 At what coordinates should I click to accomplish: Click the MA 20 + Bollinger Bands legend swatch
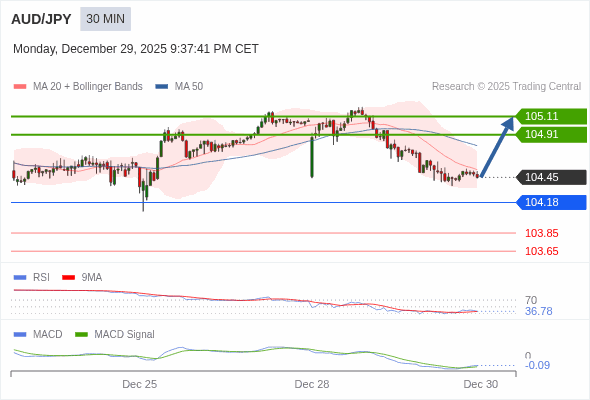click(x=20, y=87)
